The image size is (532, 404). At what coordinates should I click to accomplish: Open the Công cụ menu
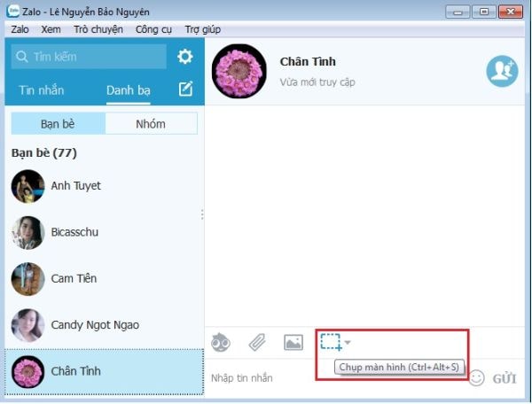click(x=153, y=29)
